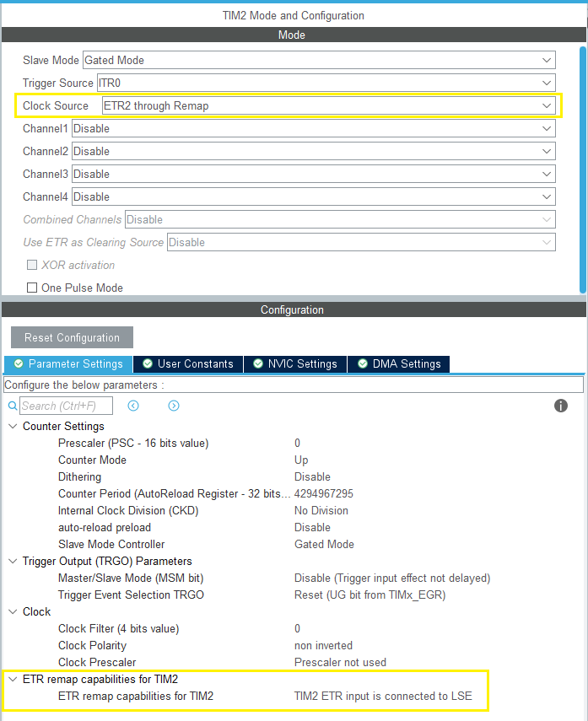Image resolution: width=588 pixels, height=721 pixels.
Task: Switch to Parameter Settings tab
Action: (x=68, y=363)
